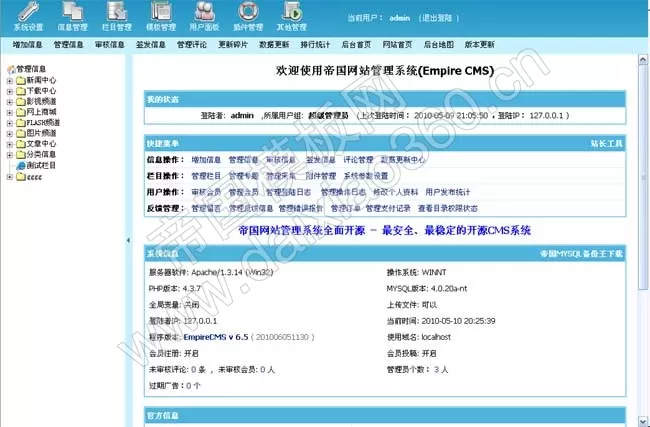Expand the 分类信息 tree node
The image size is (650, 427).
[10, 155]
